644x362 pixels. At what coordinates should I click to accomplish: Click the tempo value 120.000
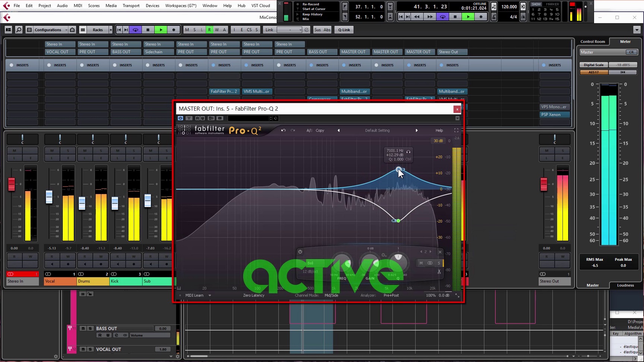(509, 6)
